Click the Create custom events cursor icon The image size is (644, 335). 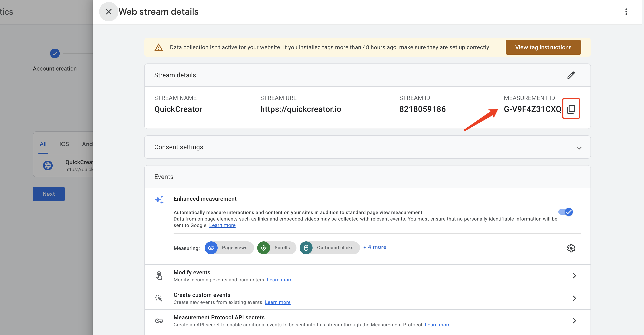[159, 298]
